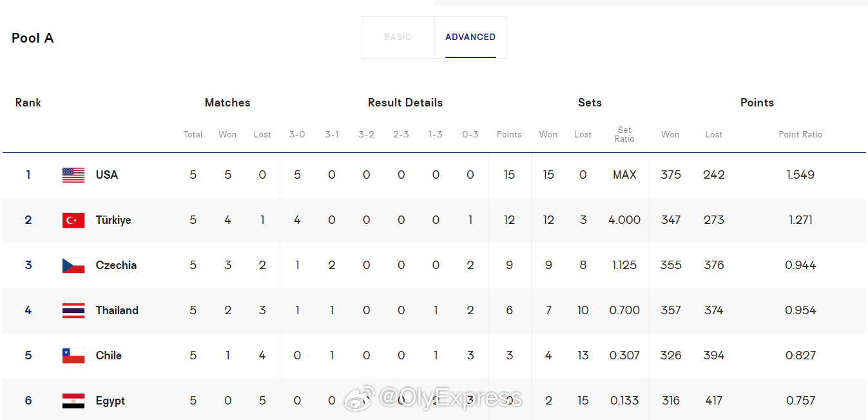The height and width of the screenshot is (420, 868).
Task: Open the Chile team name
Action: point(109,355)
